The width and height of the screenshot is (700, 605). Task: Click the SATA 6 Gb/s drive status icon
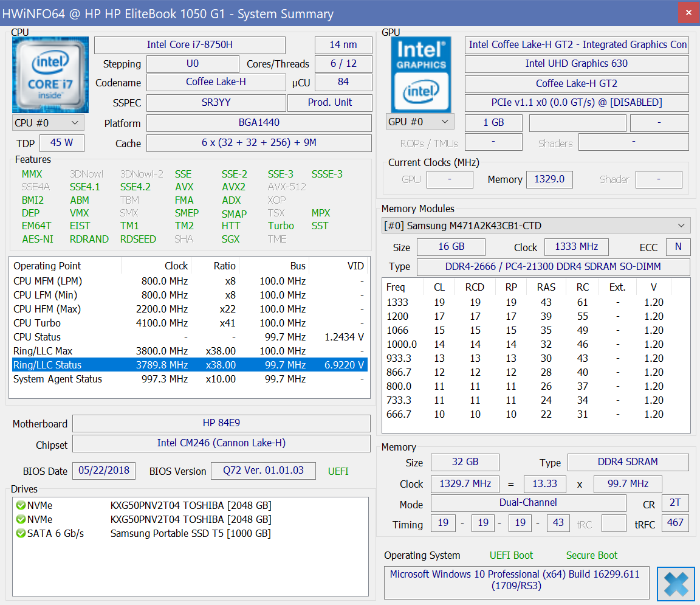tap(21, 534)
